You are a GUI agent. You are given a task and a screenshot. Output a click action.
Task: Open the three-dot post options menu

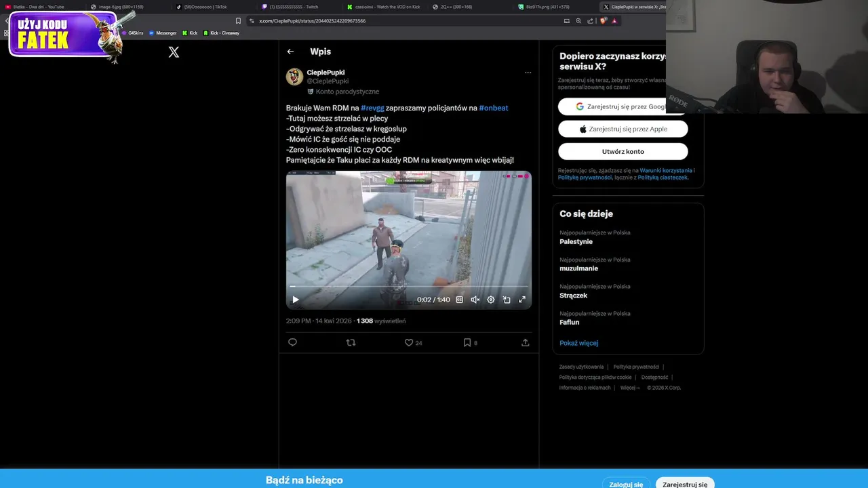pyautogui.click(x=528, y=73)
